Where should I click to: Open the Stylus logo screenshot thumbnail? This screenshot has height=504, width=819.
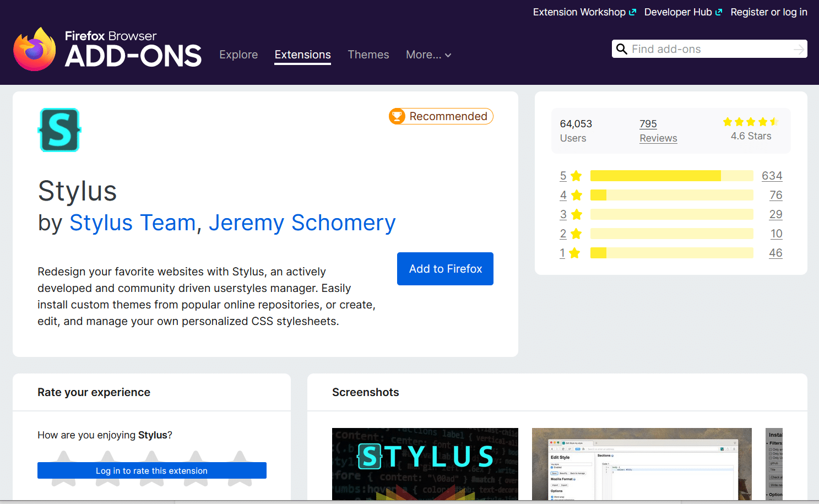tap(425, 464)
